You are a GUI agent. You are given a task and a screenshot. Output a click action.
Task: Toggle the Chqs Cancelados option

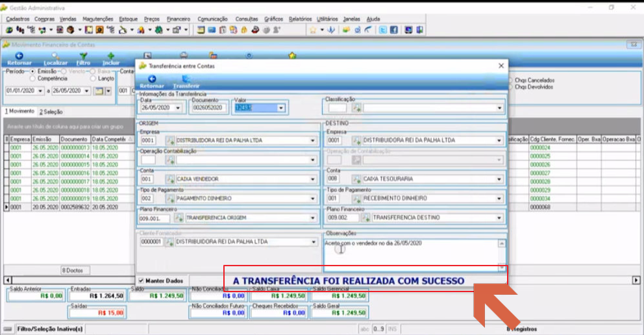click(x=511, y=81)
